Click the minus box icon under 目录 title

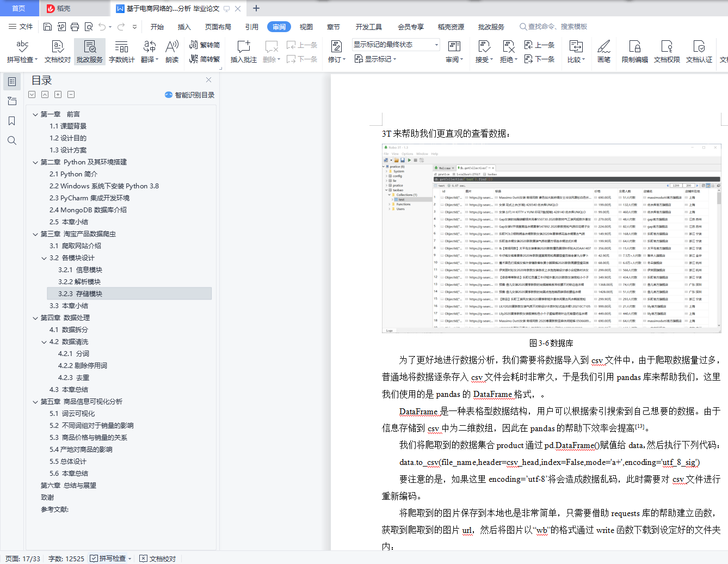pyautogui.click(x=71, y=95)
